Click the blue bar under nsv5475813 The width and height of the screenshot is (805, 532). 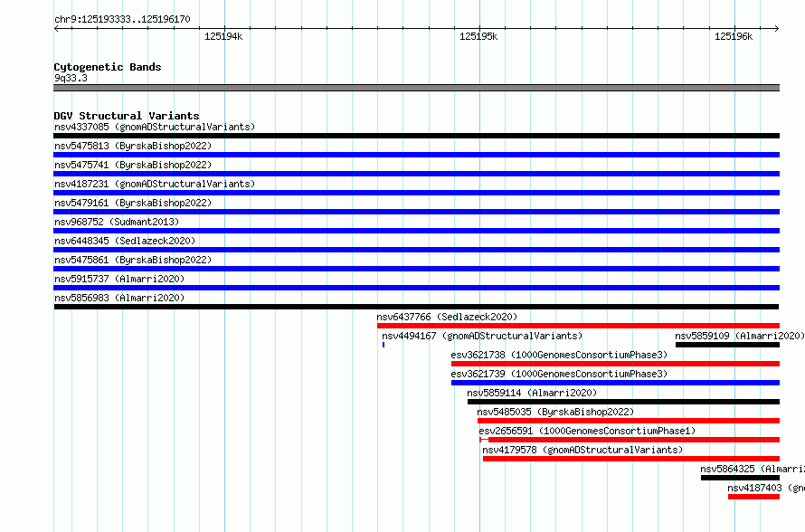416,155
